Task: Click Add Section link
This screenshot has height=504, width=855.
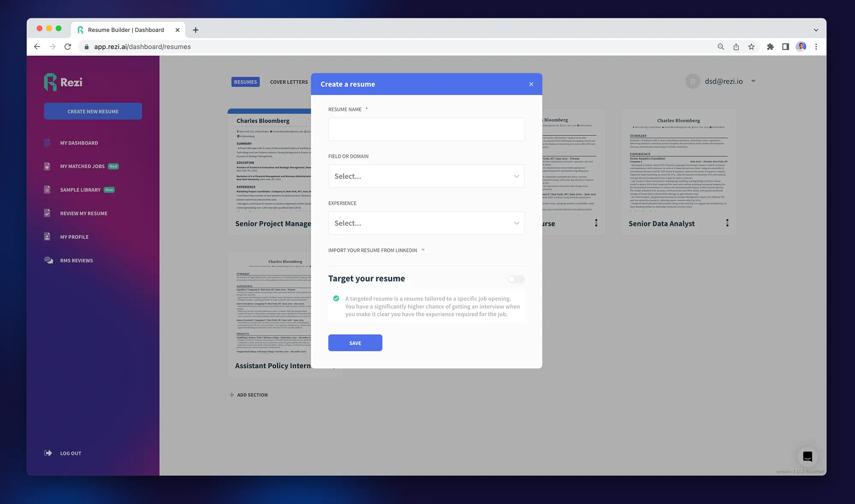Action: pyautogui.click(x=252, y=395)
